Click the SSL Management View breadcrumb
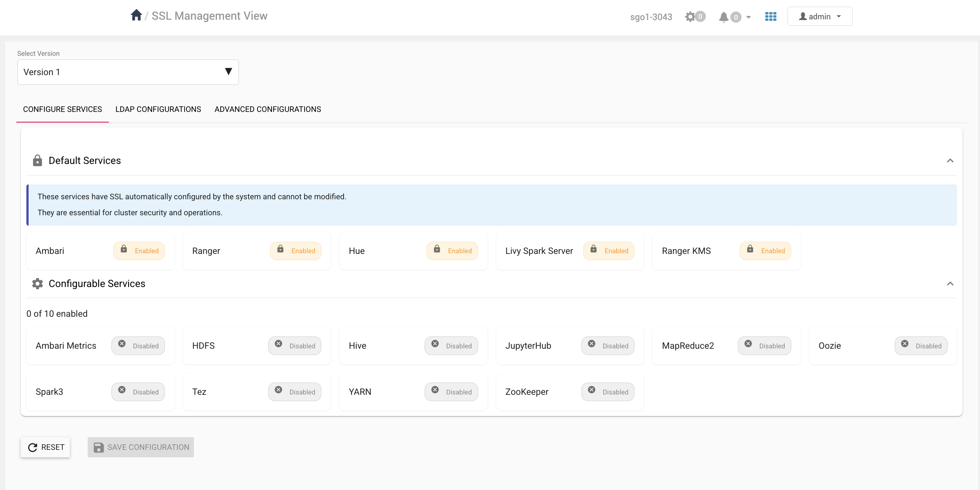This screenshot has height=490, width=980. [209, 16]
